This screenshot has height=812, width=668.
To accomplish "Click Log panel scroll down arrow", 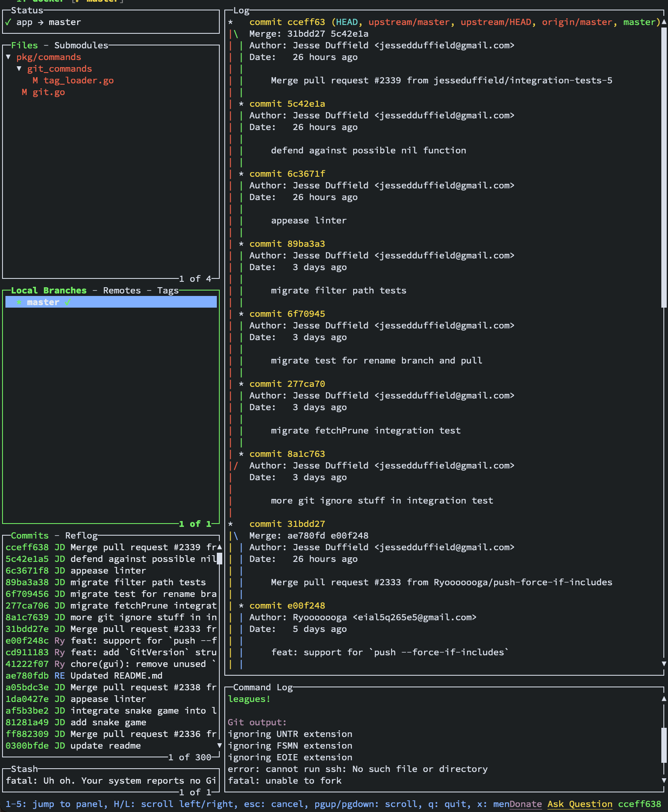I will pos(664,664).
